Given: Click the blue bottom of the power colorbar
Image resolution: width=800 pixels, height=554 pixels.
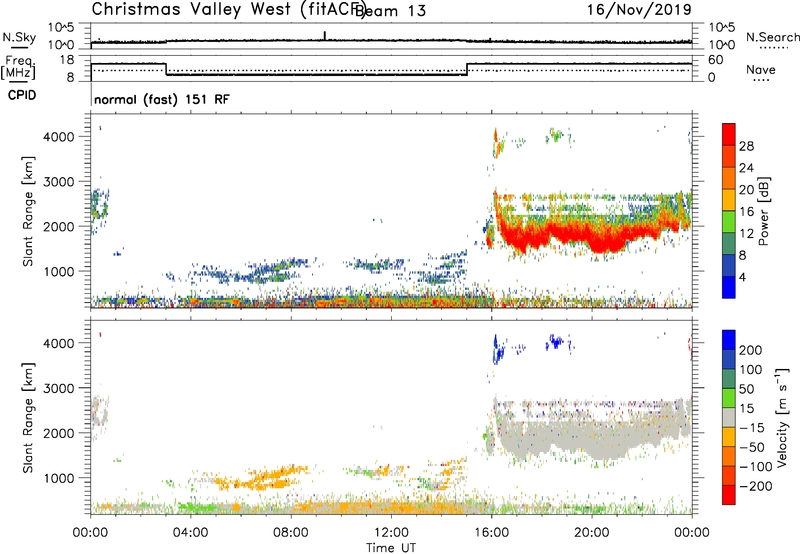Looking at the screenshot, I should (729, 289).
